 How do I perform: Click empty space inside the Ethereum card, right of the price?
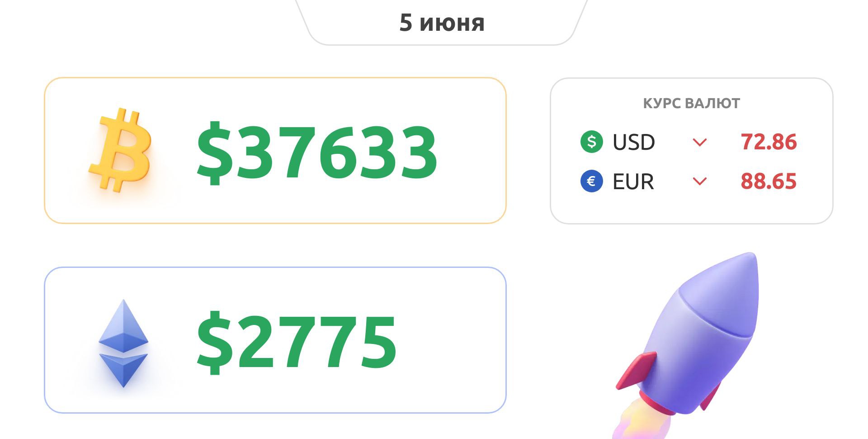click(452, 342)
